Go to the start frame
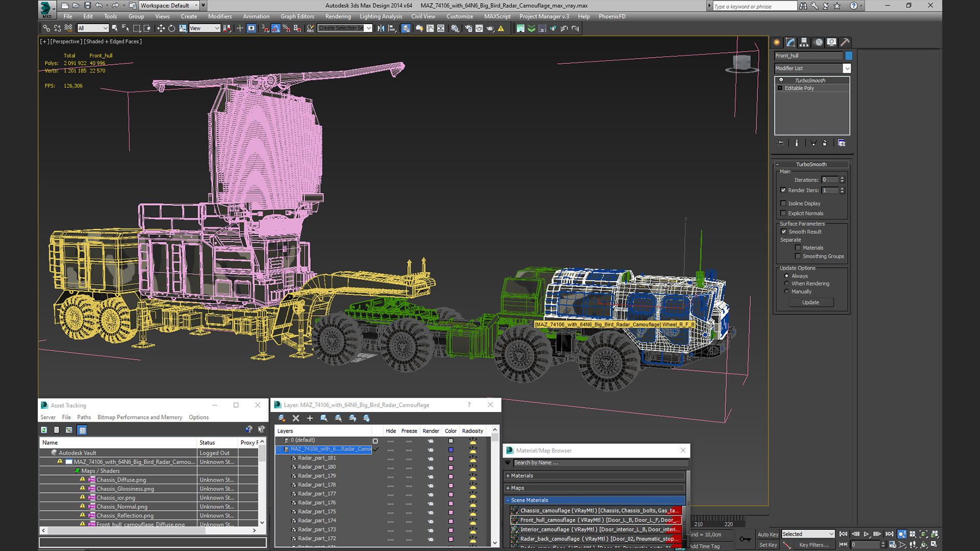The image size is (980, 551). click(x=843, y=534)
